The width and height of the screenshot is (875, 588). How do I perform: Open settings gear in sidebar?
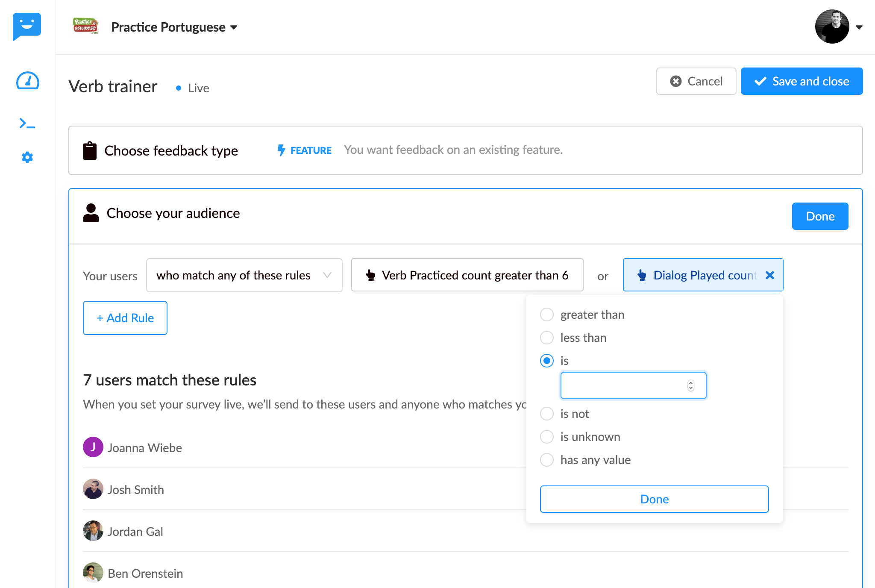click(x=27, y=157)
